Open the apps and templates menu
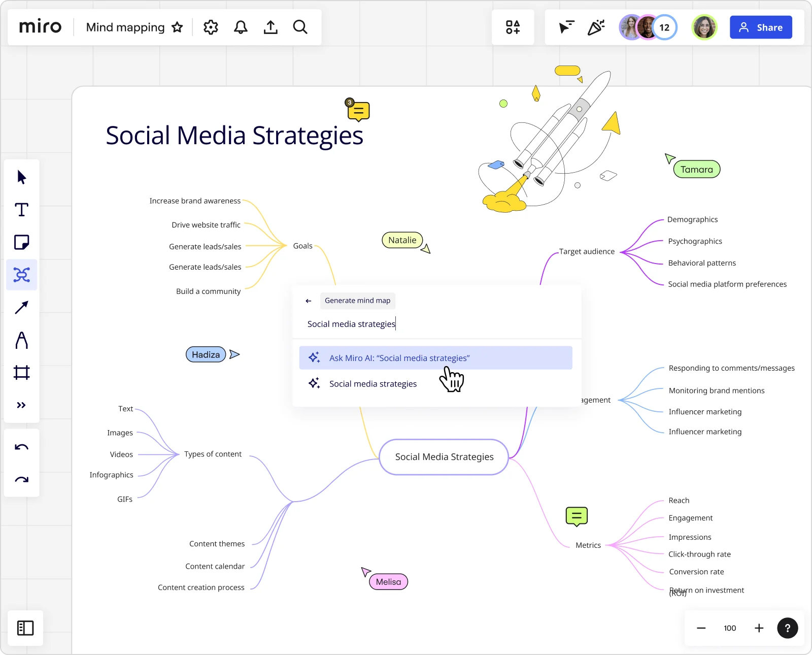The height and width of the screenshot is (655, 812). 513,27
